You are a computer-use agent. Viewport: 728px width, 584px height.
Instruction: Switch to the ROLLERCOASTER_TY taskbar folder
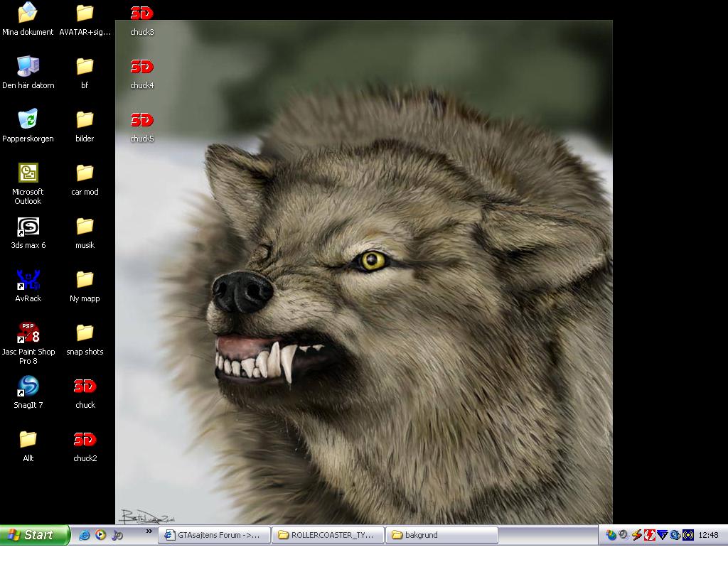pos(328,535)
